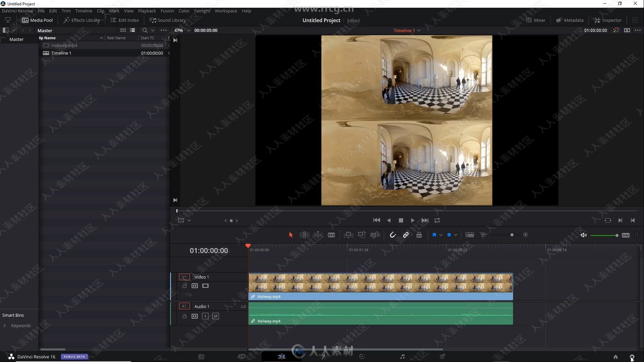Mute the Audio 1 track
Screen dimensions: 644x362
[x=216, y=316]
